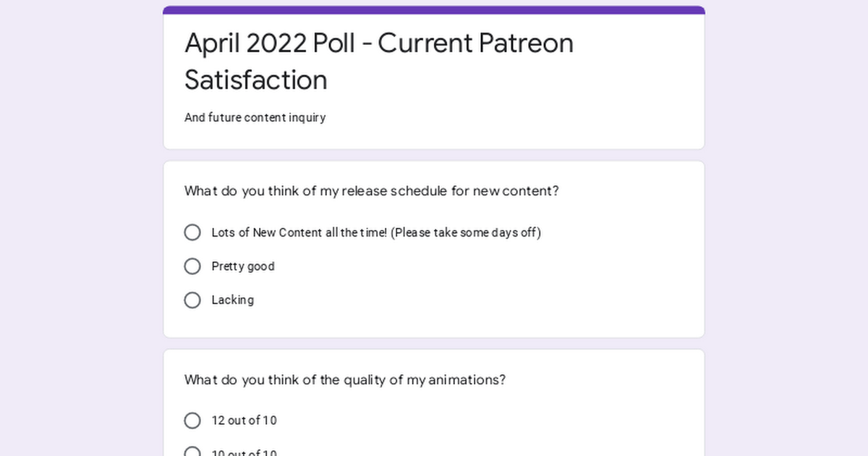The width and height of the screenshot is (868, 456).
Task: Click the "12 out of 10" label text
Action: coord(244,421)
